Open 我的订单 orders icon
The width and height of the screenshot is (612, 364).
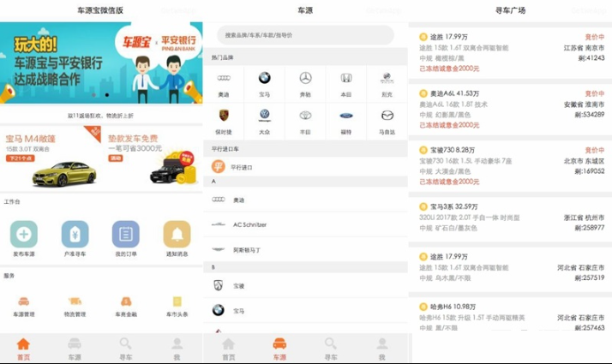coord(126,233)
